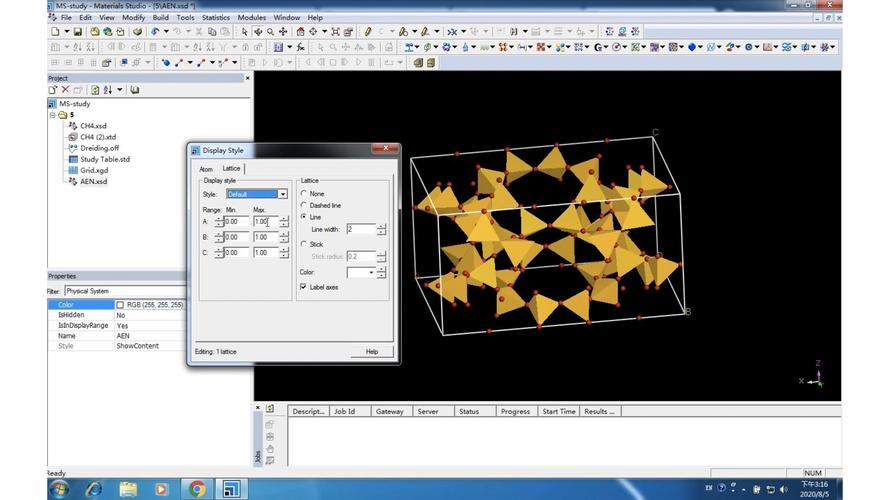
Task: Uncheck the Label axes checkbox
Action: 304,287
